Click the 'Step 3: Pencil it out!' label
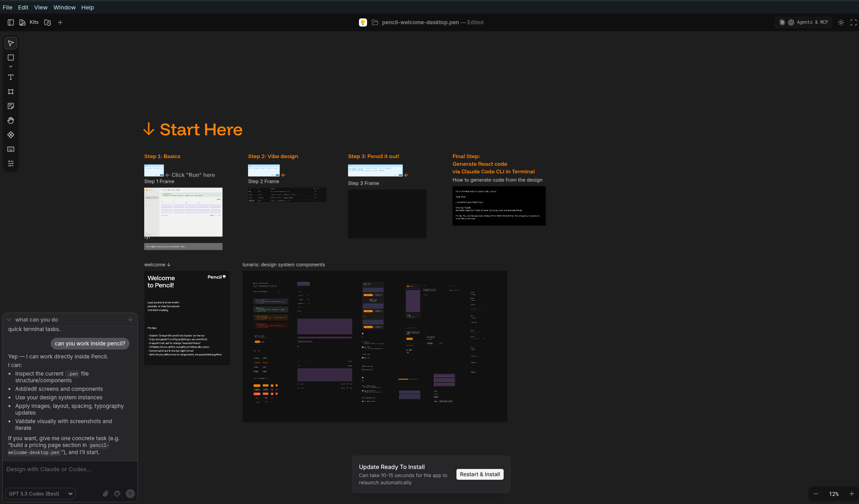 coord(374,156)
